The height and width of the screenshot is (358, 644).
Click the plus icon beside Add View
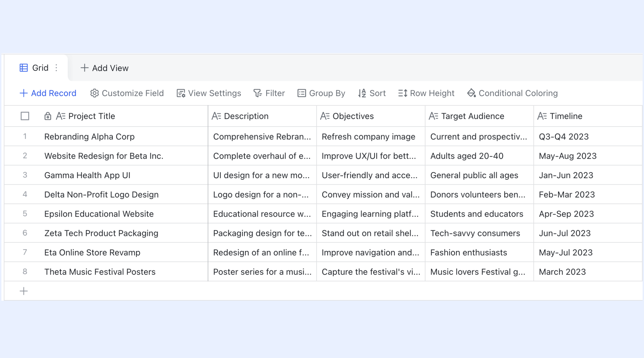(84, 68)
